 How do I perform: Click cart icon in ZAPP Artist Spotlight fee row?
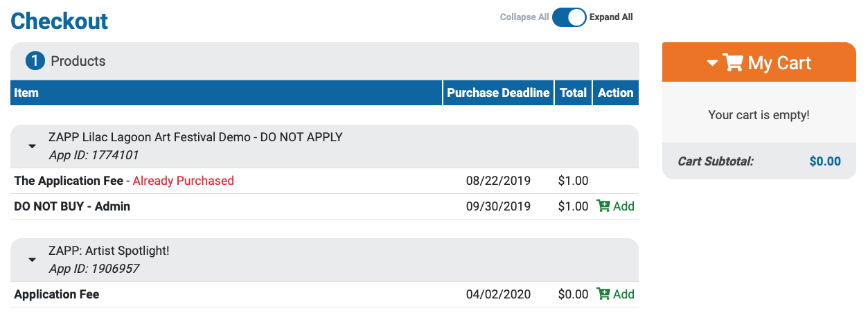[603, 294]
